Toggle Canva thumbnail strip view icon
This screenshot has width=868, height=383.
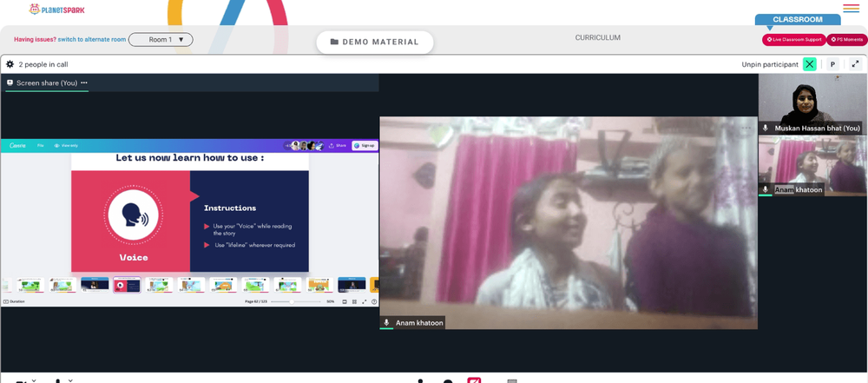pyautogui.click(x=345, y=301)
